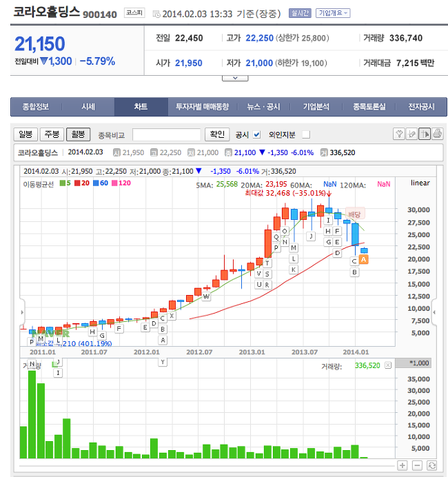Click the red 20 MA swatch
448x477 pixels.
[77, 183]
